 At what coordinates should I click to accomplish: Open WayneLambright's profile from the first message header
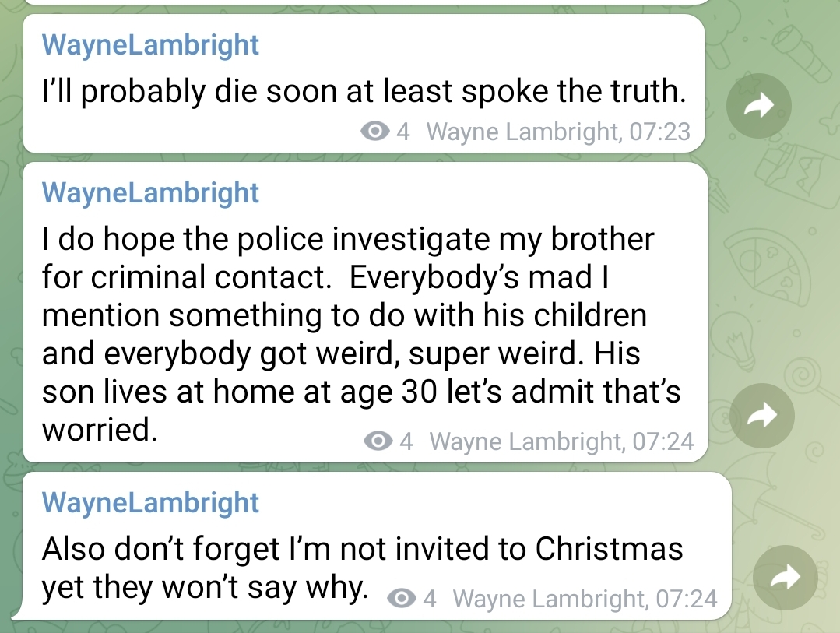click(x=150, y=44)
